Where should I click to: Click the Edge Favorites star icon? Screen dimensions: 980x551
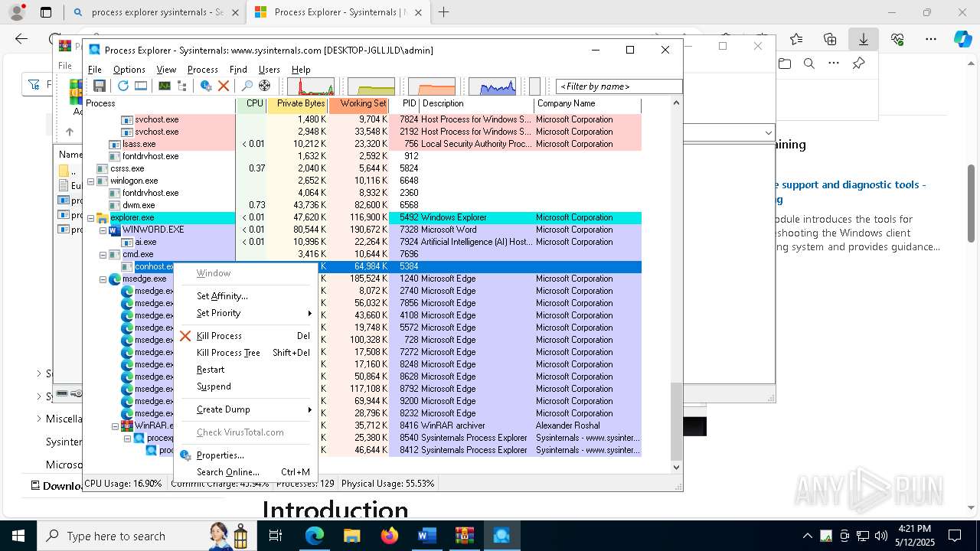pyautogui.click(x=796, y=39)
